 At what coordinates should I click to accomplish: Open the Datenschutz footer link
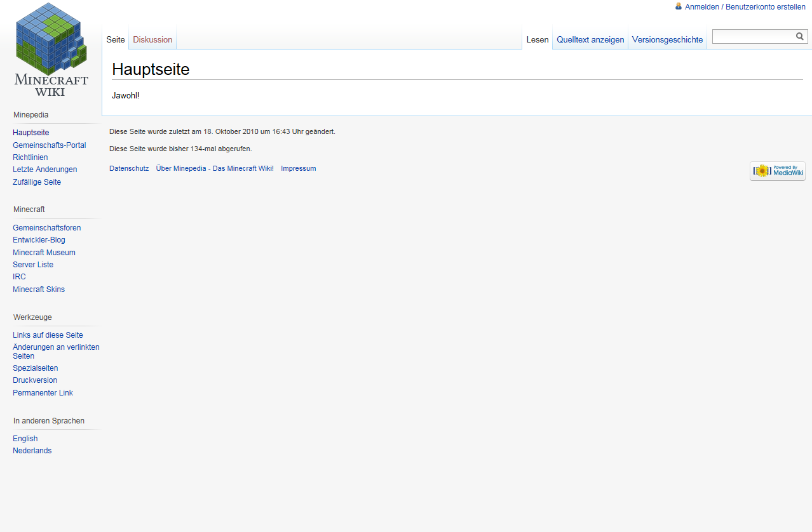coord(129,168)
